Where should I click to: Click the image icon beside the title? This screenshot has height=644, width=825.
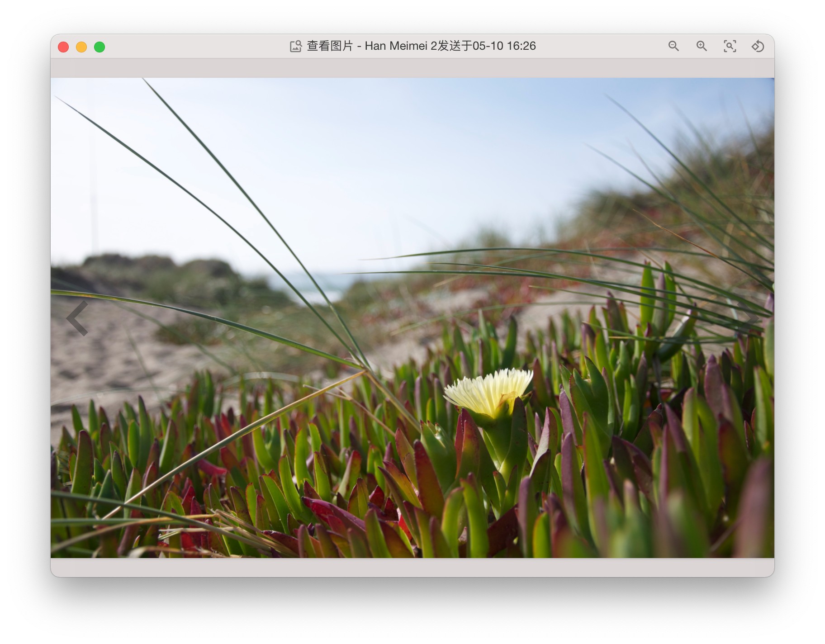pyautogui.click(x=295, y=46)
